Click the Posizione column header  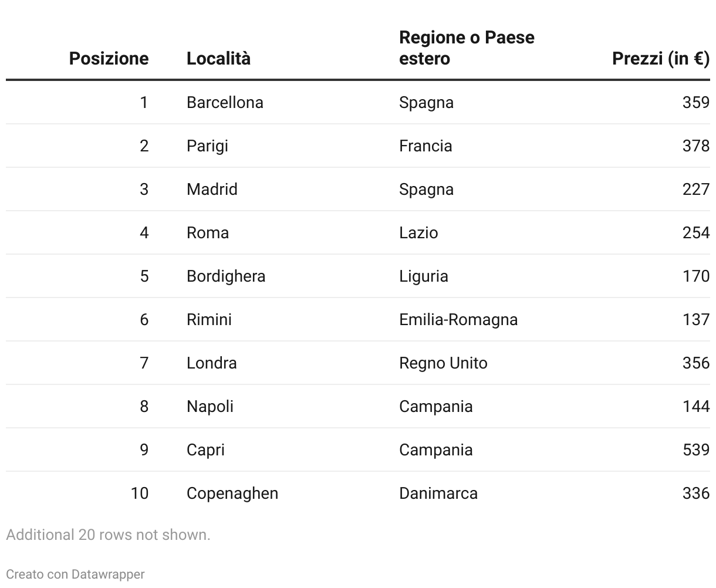[109, 59]
